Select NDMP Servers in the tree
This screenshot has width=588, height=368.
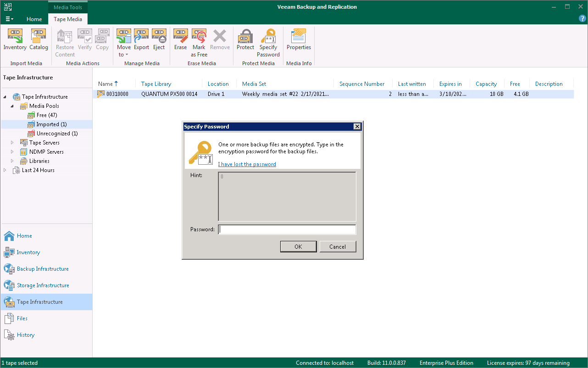46,152
